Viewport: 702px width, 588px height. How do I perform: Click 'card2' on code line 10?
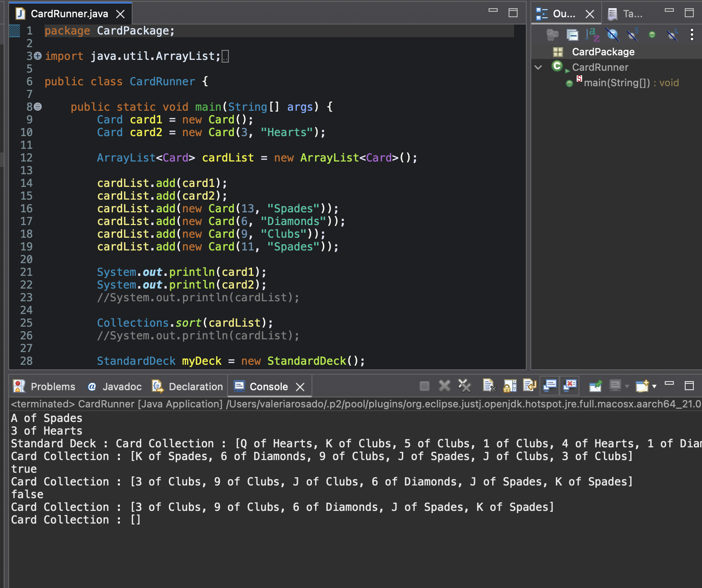click(146, 132)
